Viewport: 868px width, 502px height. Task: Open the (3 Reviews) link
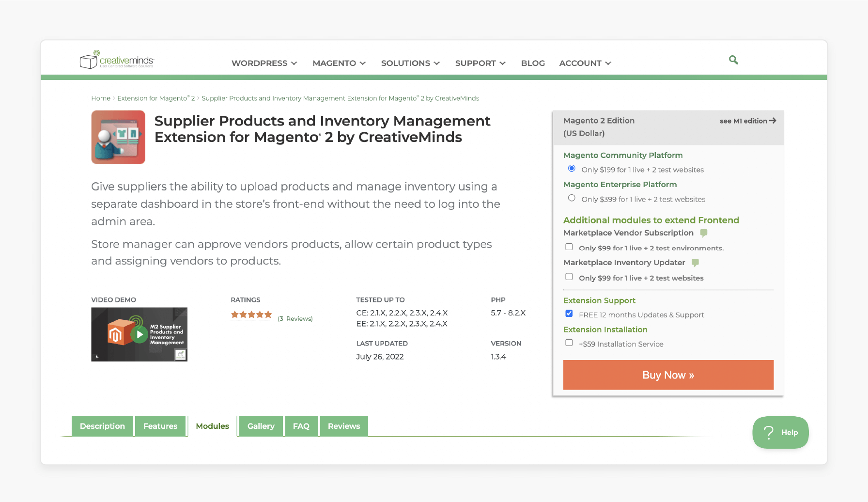(x=295, y=318)
